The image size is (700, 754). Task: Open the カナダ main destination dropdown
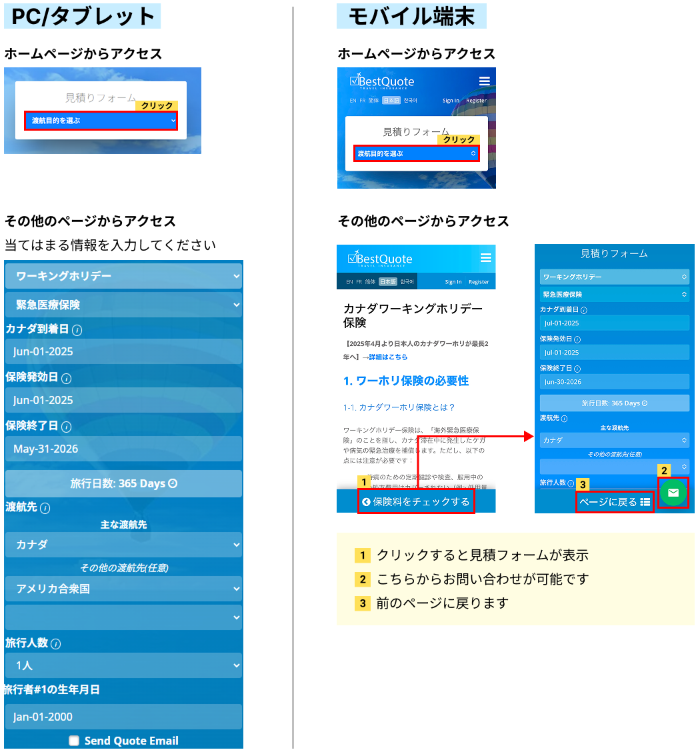pyautogui.click(x=123, y=544)
